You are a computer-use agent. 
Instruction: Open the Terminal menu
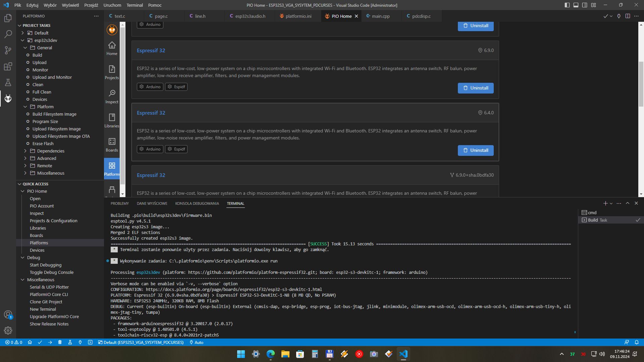click(135, 5)
